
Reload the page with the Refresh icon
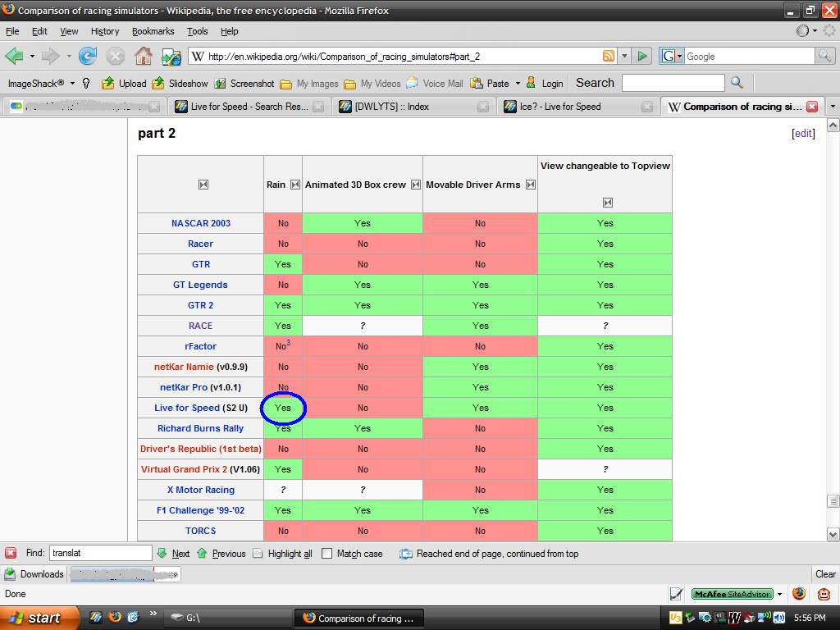(88, 56)
